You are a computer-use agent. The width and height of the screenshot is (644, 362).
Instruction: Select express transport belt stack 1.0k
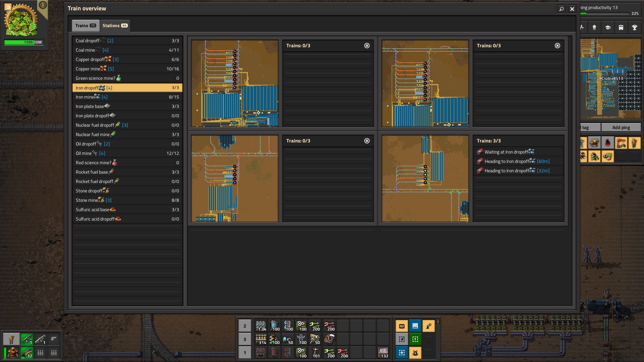tap(261, 325)
